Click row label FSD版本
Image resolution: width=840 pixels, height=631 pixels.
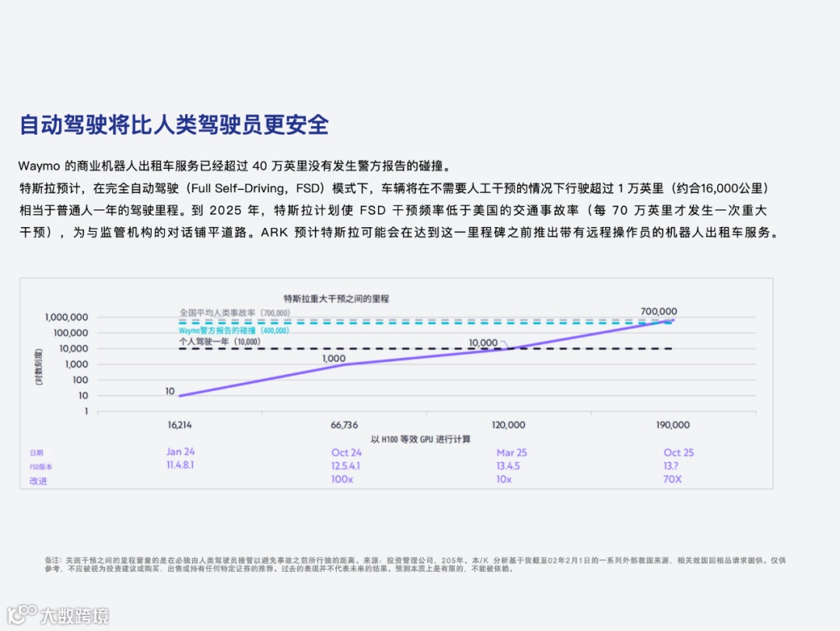point(41,467)
